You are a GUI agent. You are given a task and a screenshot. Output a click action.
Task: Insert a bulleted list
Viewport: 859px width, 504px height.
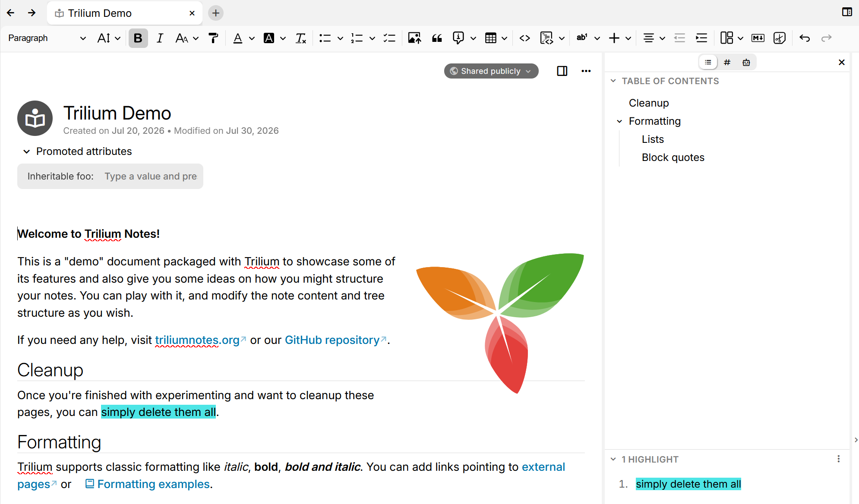pos(325,38)
